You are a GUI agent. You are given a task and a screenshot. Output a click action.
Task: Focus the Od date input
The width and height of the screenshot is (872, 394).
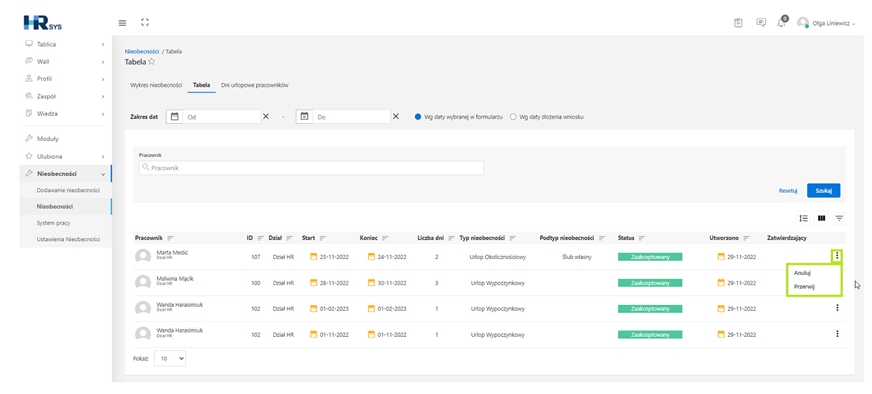click(x=221, y=117)
